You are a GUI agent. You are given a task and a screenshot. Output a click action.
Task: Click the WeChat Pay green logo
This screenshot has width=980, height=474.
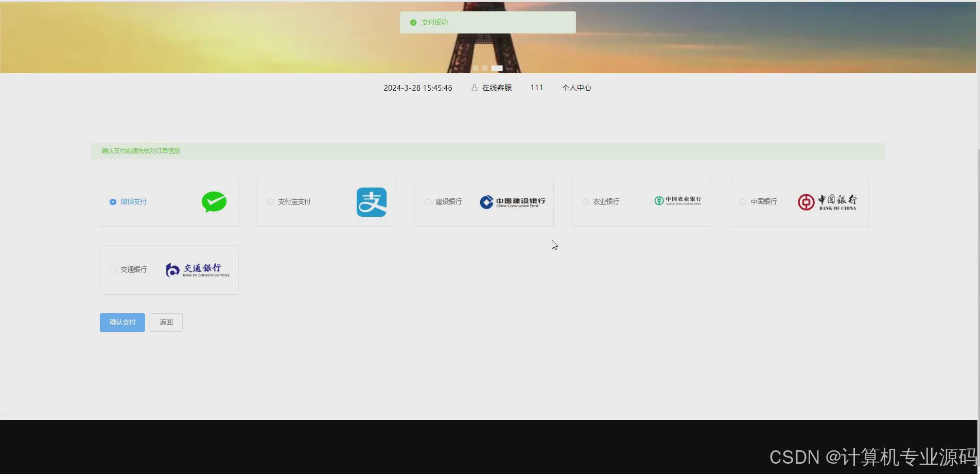(214, 202)
